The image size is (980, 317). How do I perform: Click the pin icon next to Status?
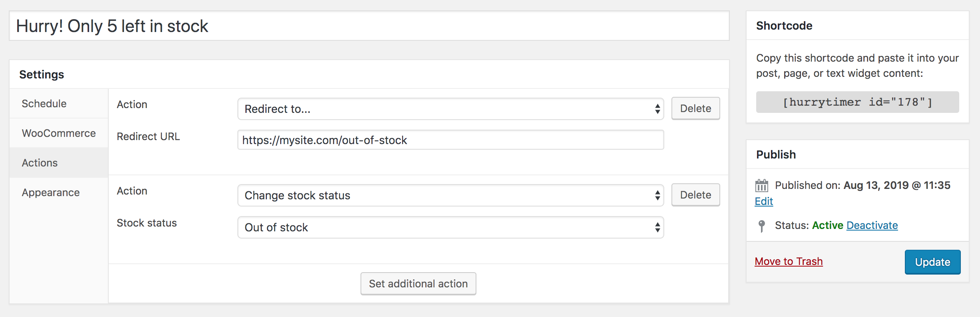pos(762,226)
